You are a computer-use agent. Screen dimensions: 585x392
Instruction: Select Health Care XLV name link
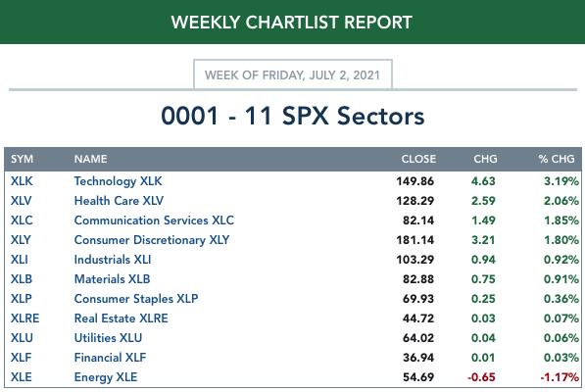click(119, 201)
